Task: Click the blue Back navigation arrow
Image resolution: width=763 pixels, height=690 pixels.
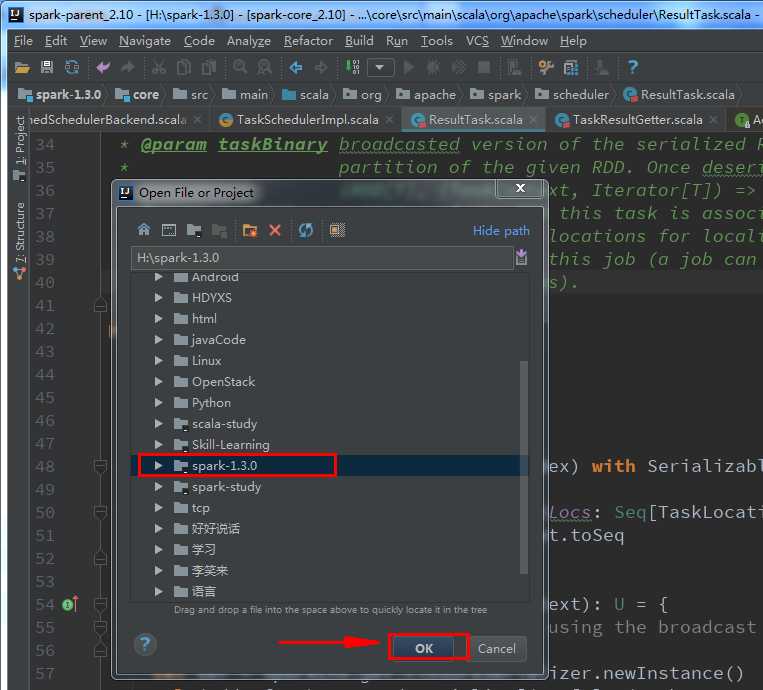Action: tap(295, 67)
